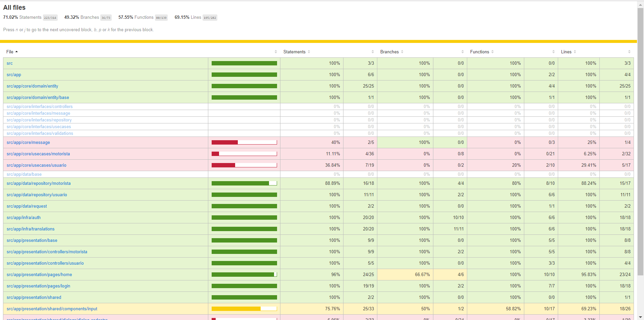The image size is (644, 320).
Task: Click the 195/282 lines badge
Action: click(x=210, y=18)
